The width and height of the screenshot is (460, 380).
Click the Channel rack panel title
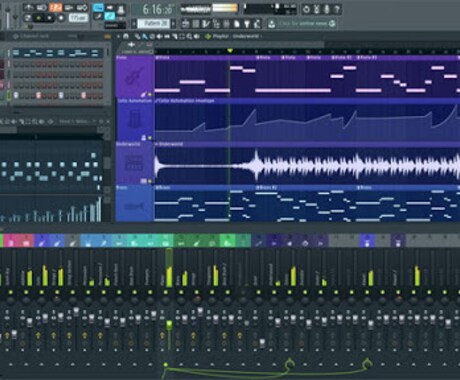[x=35, y=36]
